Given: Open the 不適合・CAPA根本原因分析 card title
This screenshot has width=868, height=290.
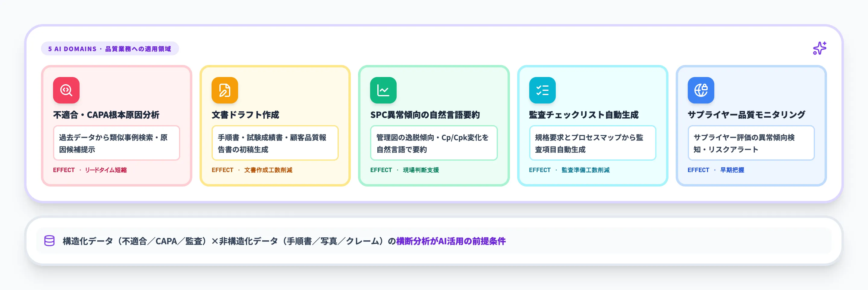Looking at the screenshot, I should click(x=107, y=115).
